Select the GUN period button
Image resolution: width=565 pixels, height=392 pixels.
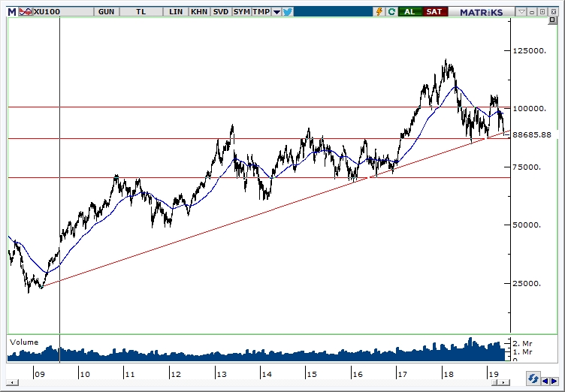click(x=106, y=12)
